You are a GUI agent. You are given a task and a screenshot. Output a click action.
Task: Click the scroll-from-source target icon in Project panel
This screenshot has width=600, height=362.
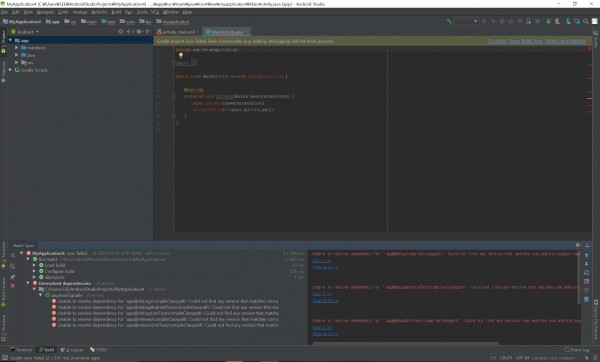[x=121, y=31]
